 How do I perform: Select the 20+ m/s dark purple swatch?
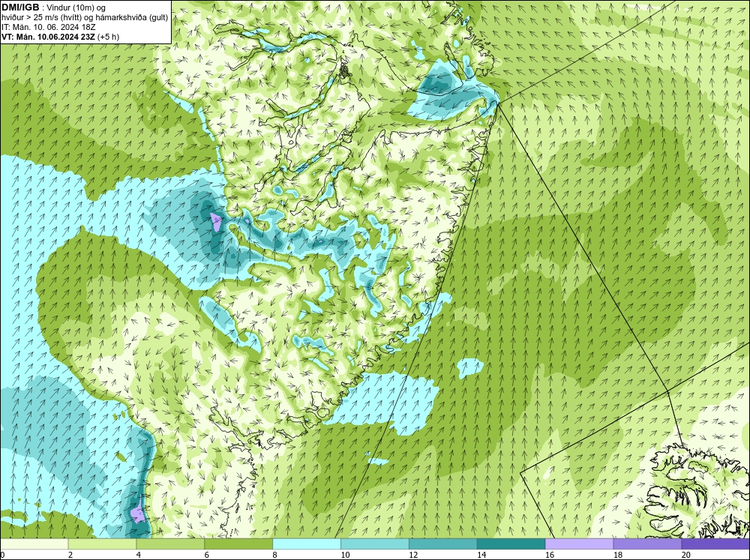coord(715,544)
